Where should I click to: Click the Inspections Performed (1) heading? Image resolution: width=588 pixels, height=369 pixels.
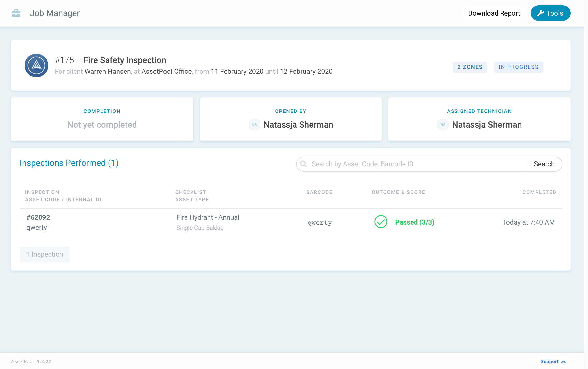pos(69,163)
